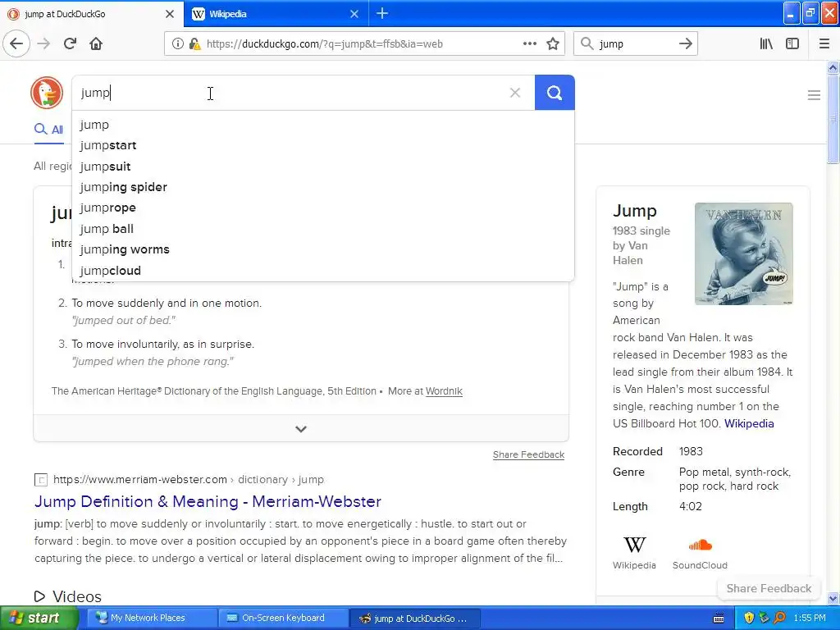Choose suggestion jumprope
Viewport: 840px width, 630px height.
323,208
